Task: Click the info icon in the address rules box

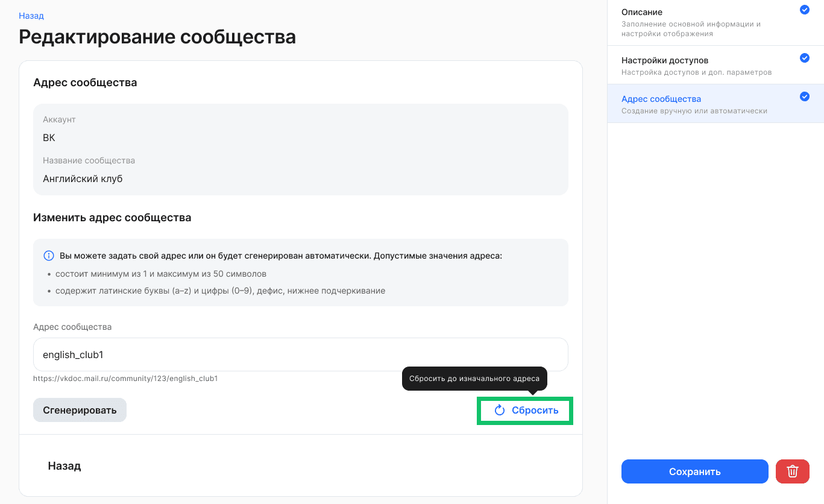Action: point(48,255)
